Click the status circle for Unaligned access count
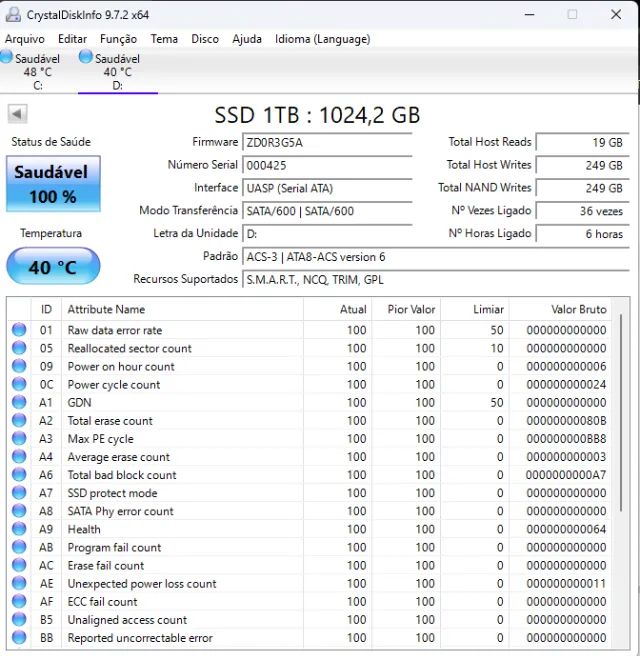The height and width of the screenshot is (656, 640). (19, 619)
